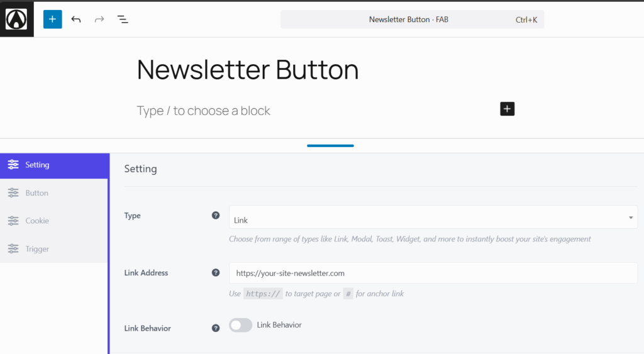Switch to the Button tab
This screenshot has width=644, height=354.
click(54, 193)
